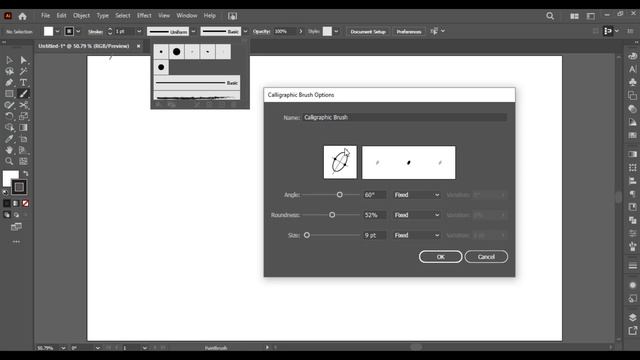
Task: Click the Swap Fill and Stroke arrow
Action: (x=26, y=173)
